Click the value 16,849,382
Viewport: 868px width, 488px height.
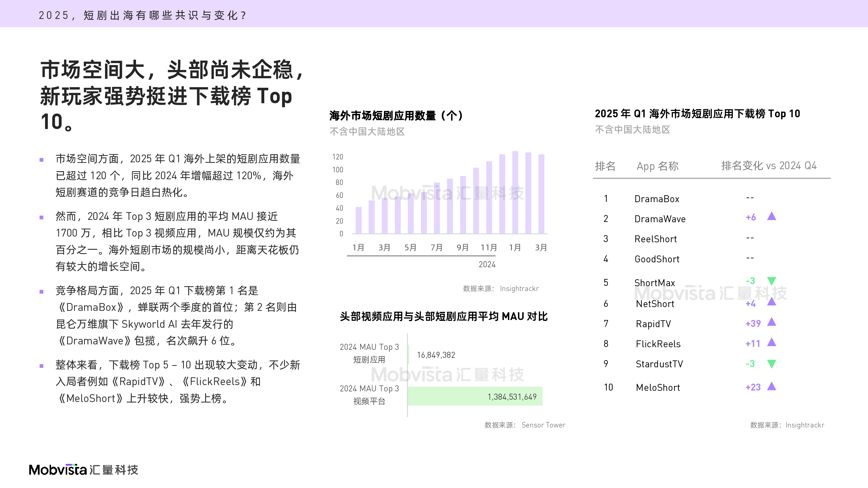click(x=436, y=355)
